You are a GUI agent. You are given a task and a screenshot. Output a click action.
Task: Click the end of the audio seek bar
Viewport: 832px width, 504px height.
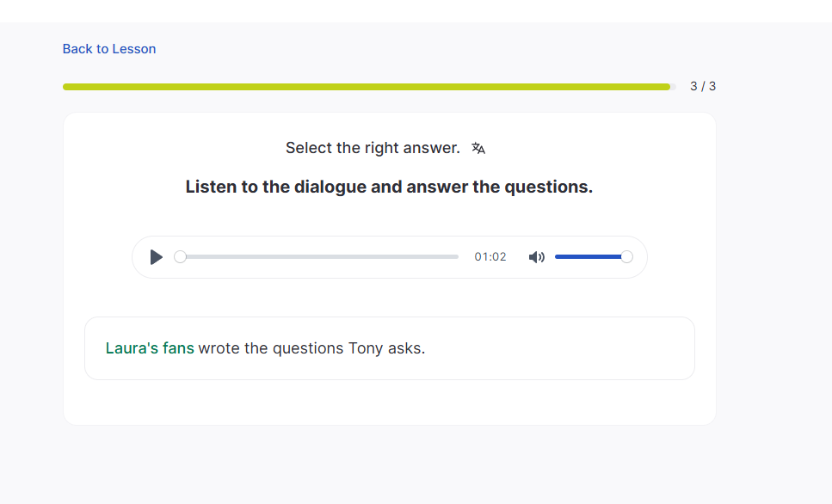[456, 257]
